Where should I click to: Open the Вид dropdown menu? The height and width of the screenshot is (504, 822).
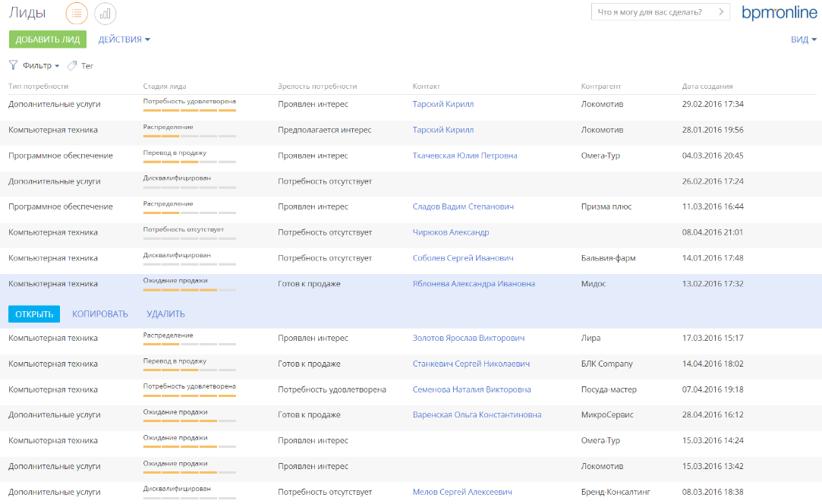[x=803, y=39]
